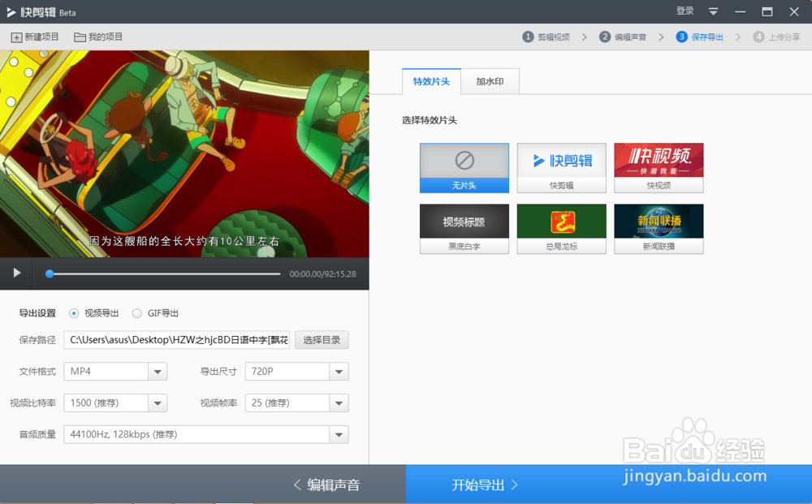Select 视频导出 radio button
Screen dimensions: 812x504
[x=74, y=313]
